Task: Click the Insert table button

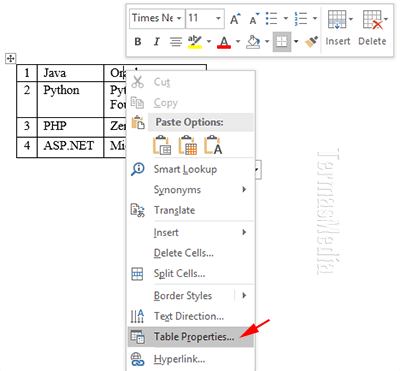Action: click(338, 28)
